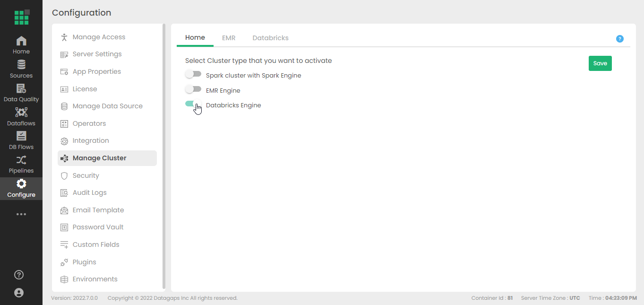Go to Data Quality section
The width and height of the screenshot is (644, 305).
coord(21,93)
